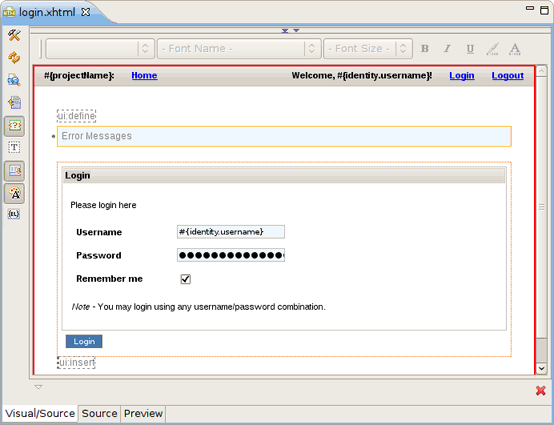Toggle the show EL bundle messages icon
The image size is (554, 425).
(14, 214)
